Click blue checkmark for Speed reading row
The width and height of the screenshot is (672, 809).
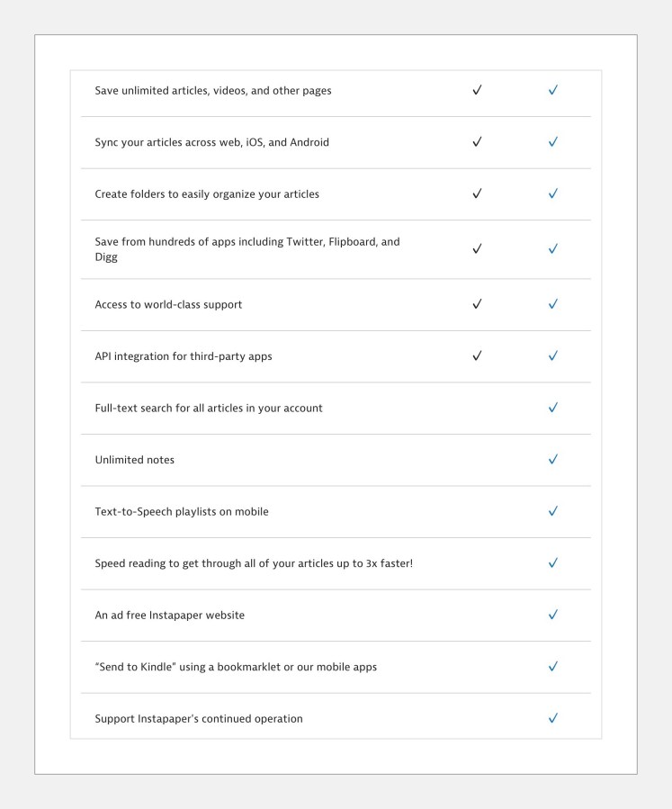coord(553,563)
